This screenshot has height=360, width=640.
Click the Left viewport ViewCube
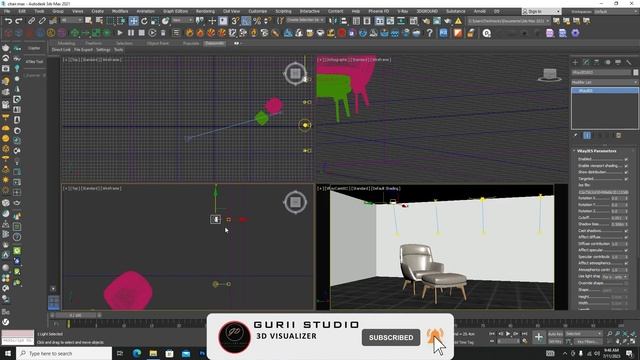pos(295,202)
